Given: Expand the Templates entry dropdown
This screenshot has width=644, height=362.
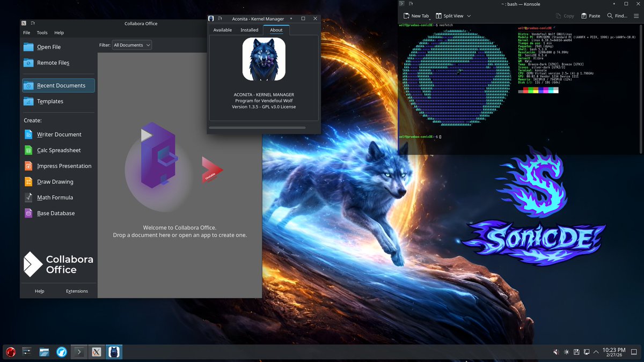Looking at the screenshot, I should [x=58, y=101].
